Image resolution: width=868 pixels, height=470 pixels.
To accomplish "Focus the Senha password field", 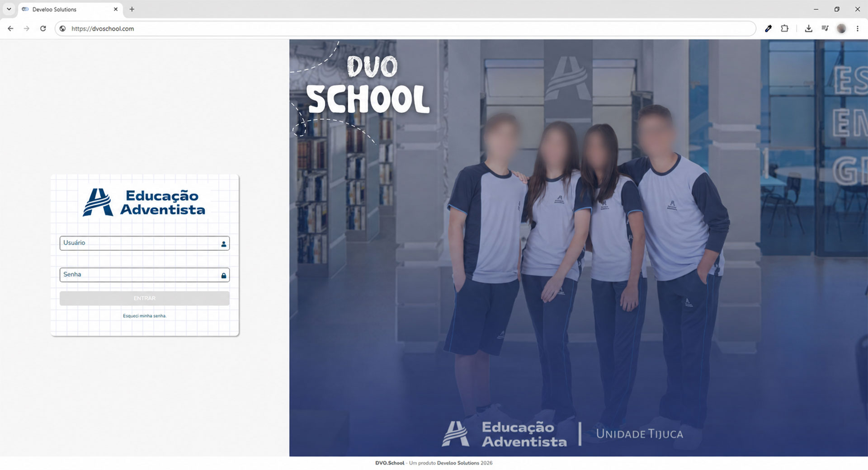I will point(145,275).
